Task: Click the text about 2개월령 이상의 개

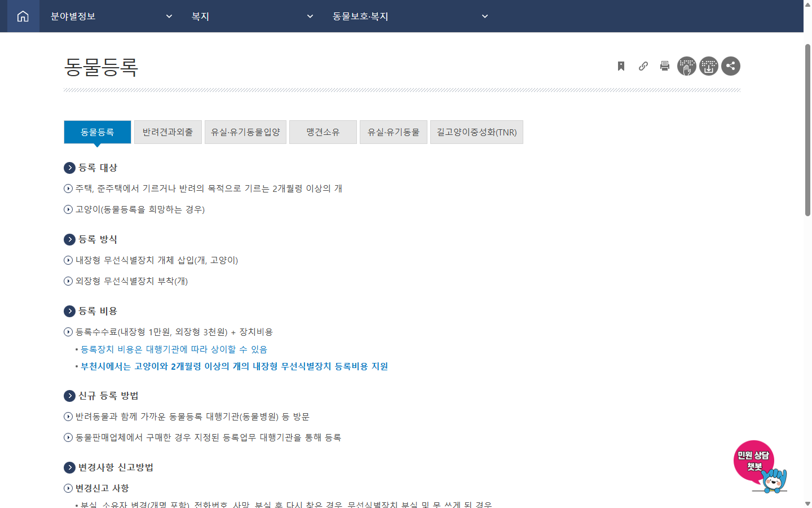Action: point(209,189)
